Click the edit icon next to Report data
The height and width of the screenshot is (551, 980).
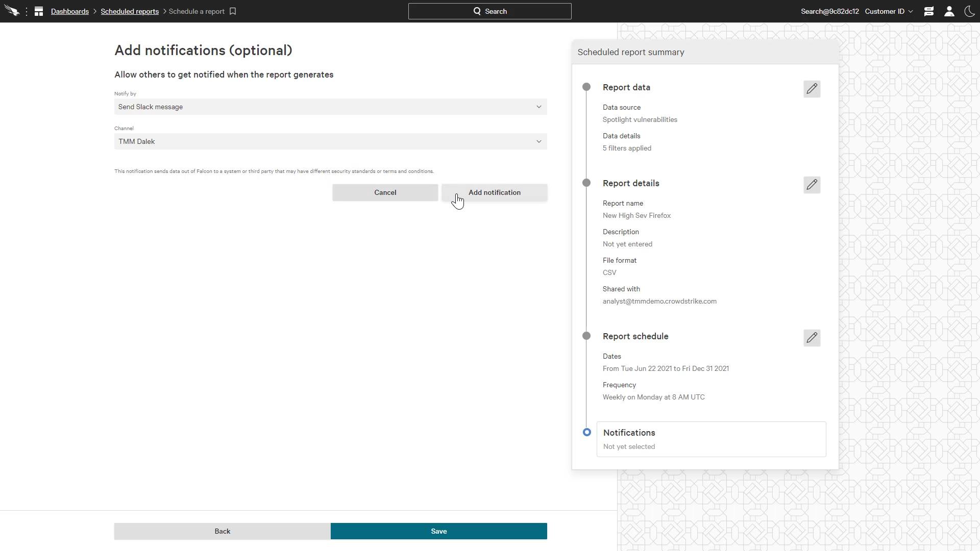point(812,88)
